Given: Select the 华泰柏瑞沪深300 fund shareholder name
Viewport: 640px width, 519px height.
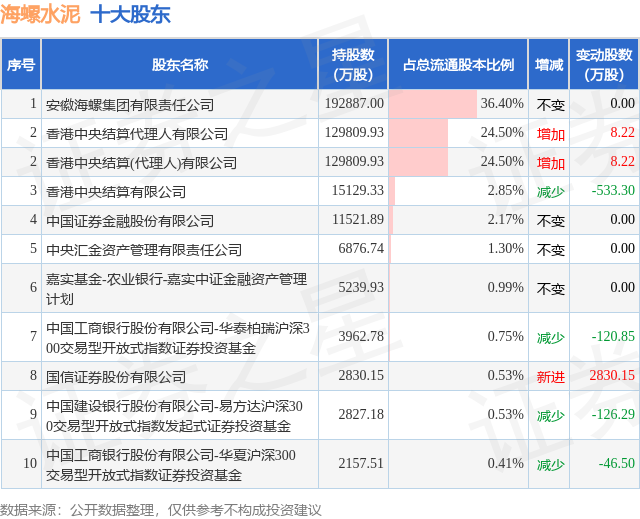Looking at the screenshot, I should click(178, 338).
